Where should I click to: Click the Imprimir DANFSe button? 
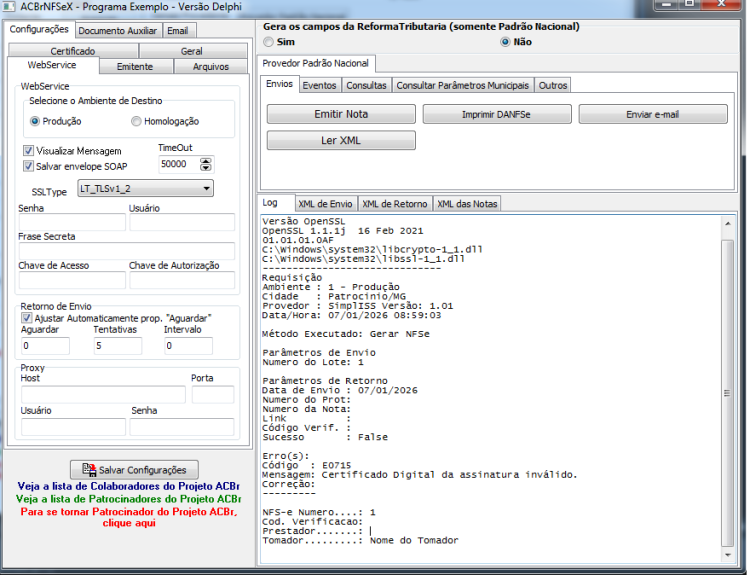496,114
